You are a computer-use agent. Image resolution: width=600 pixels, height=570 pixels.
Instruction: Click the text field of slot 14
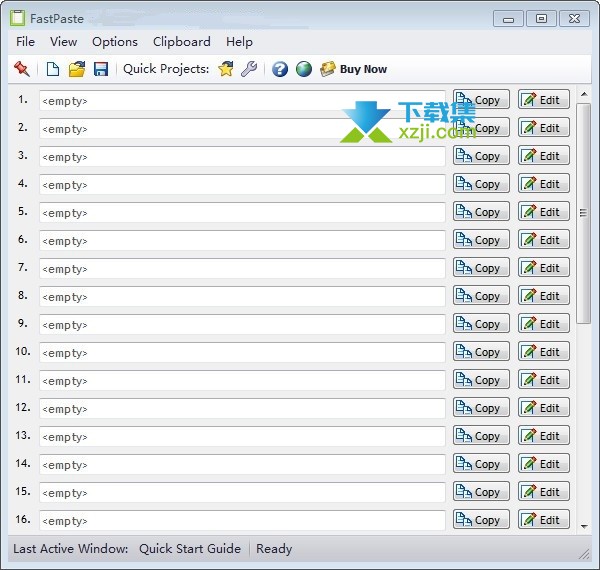pos(242,464)
